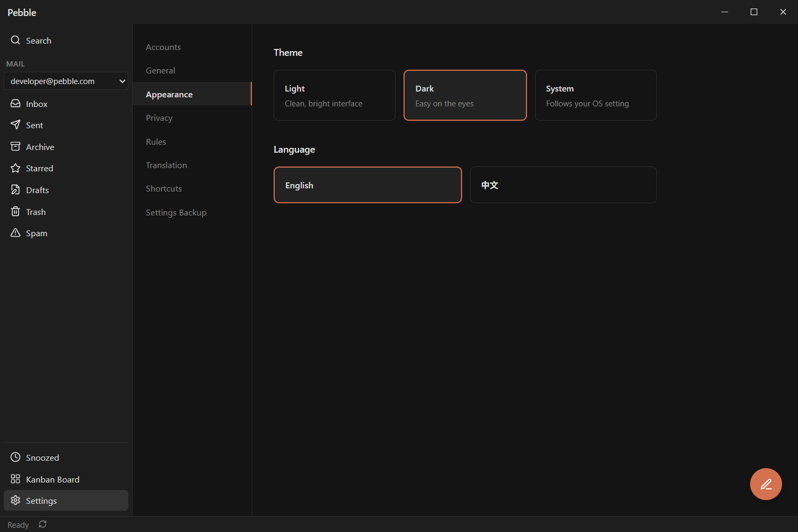798x532 pixels.
Task: Open the Rules settings tab
Action: (x=192, y=142)
